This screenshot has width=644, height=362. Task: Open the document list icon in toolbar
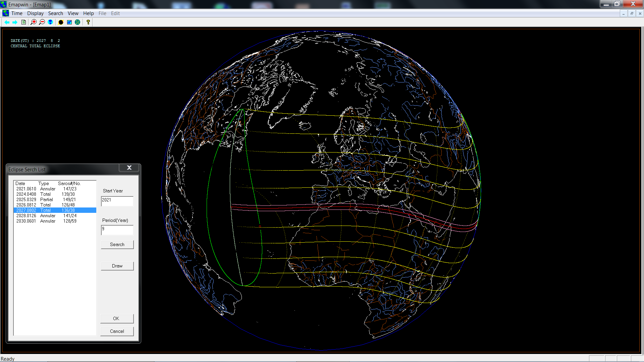click(23, 22)
